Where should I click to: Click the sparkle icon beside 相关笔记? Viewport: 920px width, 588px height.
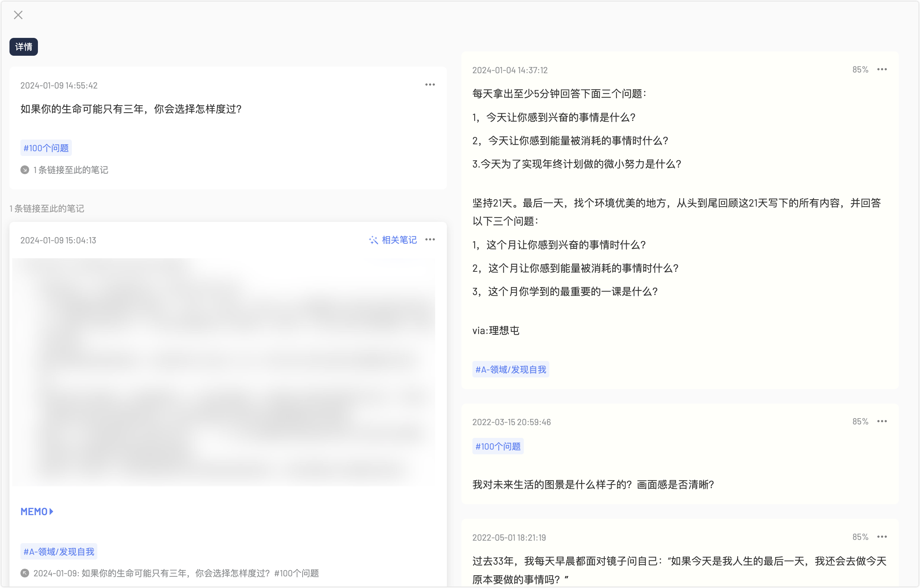click(x=373, y=240)
